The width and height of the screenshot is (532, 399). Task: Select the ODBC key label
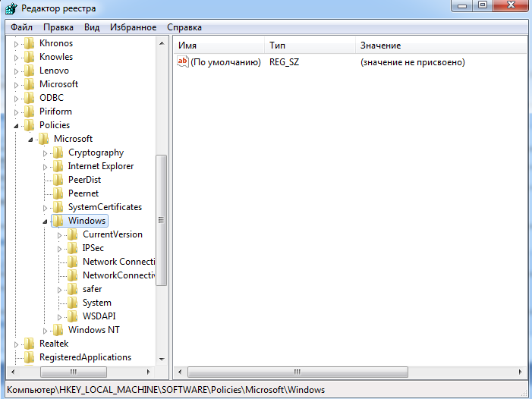pyautogui.click(x=52, y=98)
